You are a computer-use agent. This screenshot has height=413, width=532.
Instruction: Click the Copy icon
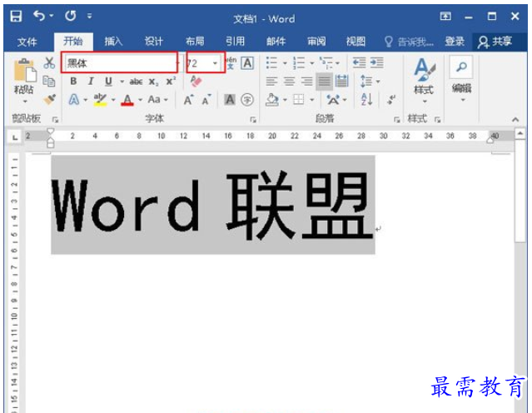(49, 82)
